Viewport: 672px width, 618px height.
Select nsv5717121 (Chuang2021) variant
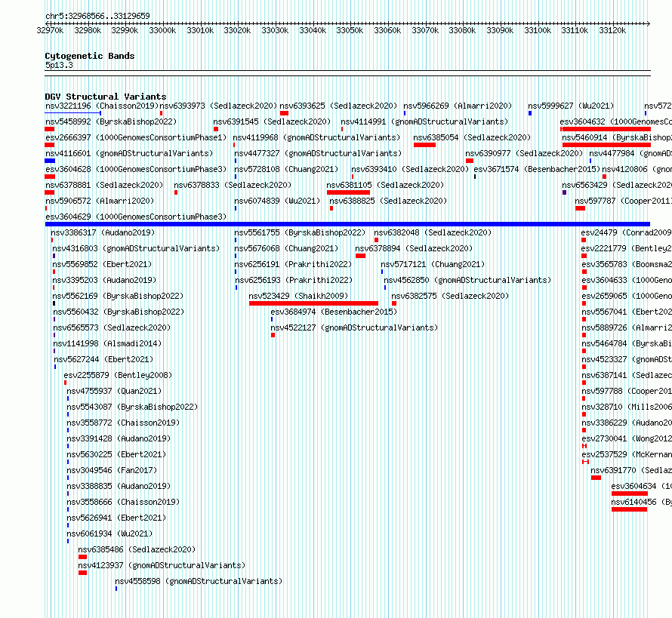pyautogui.click(x=433, y=264)
